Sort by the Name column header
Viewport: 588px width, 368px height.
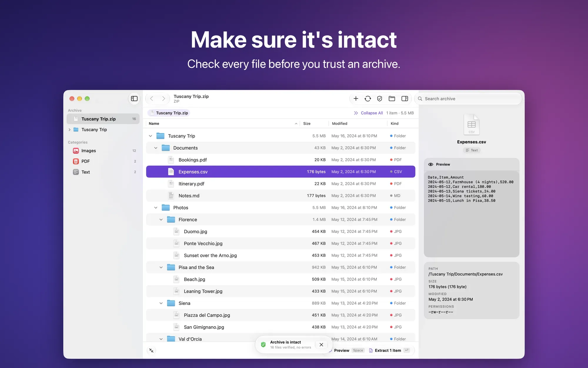tap(223, 124)
